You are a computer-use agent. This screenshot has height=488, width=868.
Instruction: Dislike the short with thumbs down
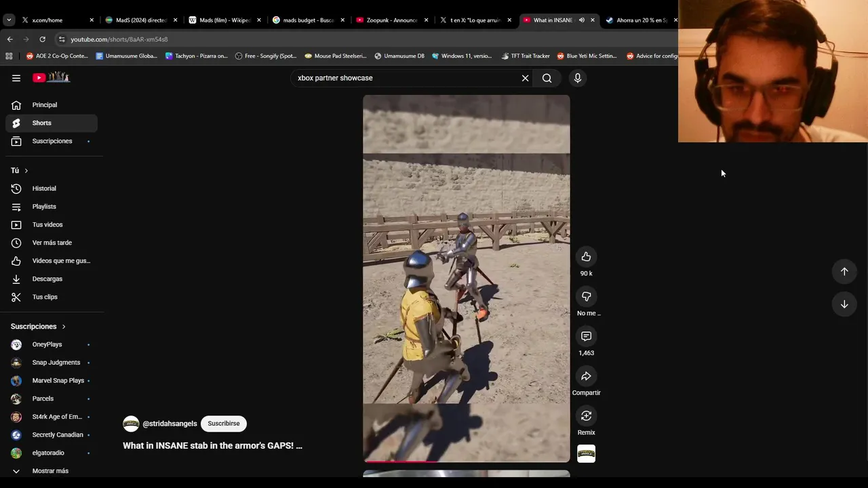point(586,296)
